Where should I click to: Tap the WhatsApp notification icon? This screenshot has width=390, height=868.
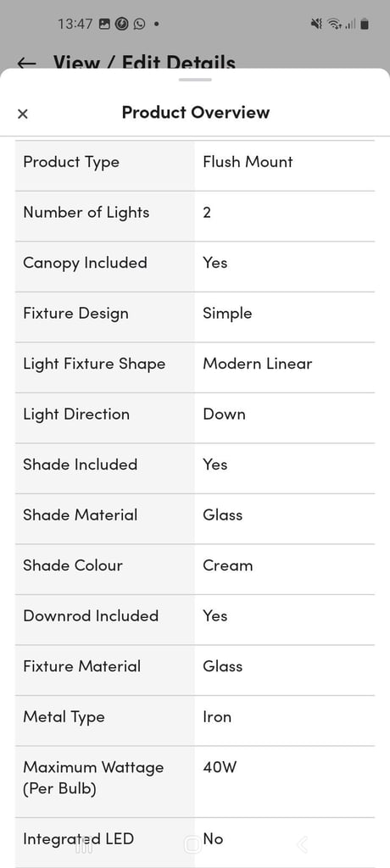(x=139, y=24)
